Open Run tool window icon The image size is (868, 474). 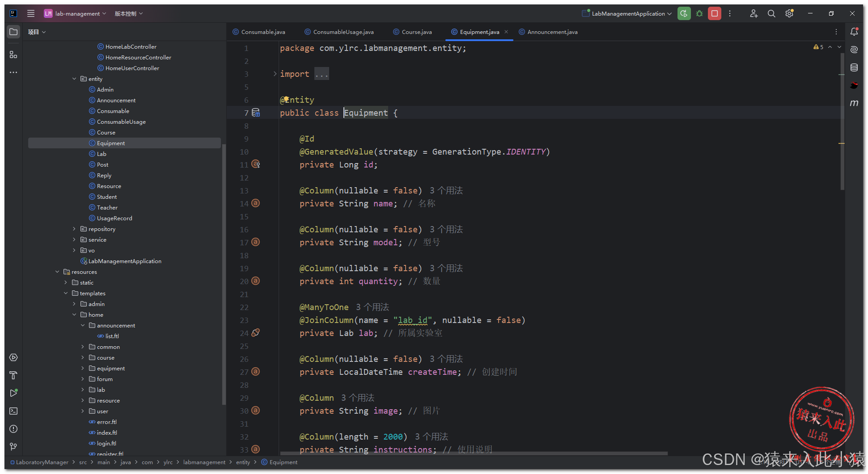(x=13, y=393)
